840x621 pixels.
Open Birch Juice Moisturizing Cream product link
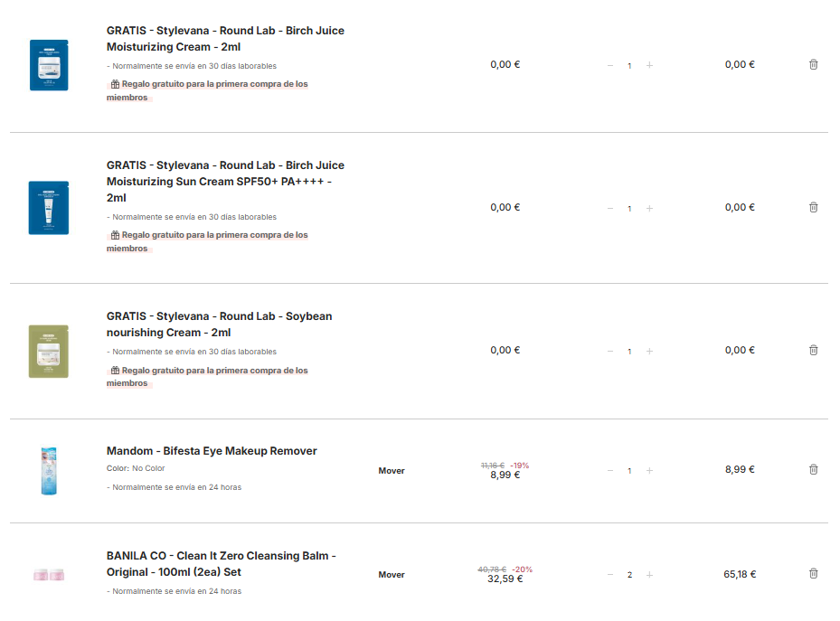pos(225,39)
